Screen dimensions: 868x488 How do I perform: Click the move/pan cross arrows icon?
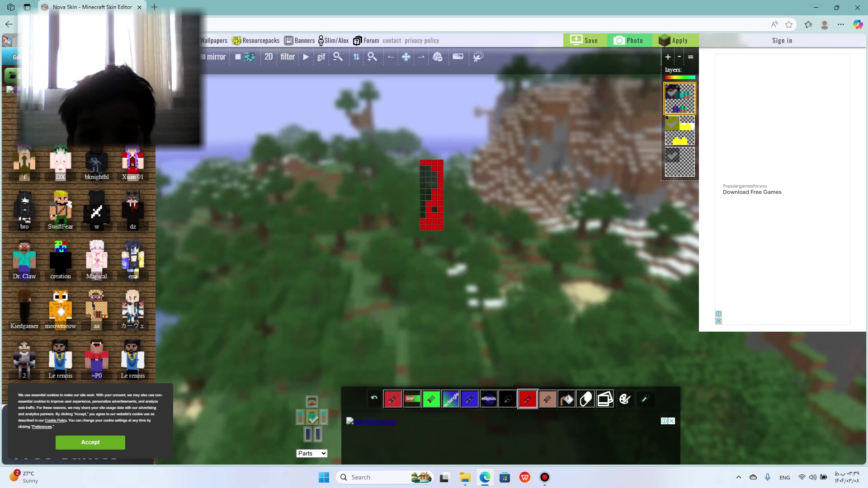[406, 56]
